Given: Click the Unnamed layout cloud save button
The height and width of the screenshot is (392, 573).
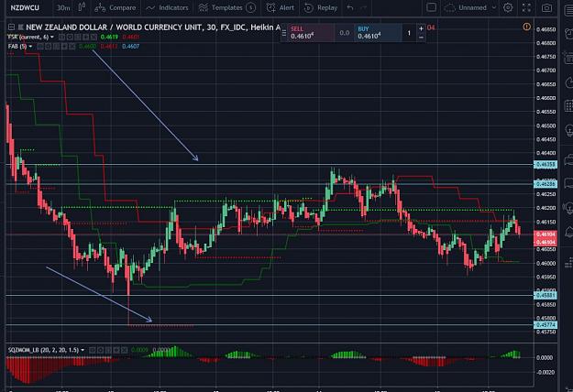Looking at the screenshot, I should click(x=466, y=7).
